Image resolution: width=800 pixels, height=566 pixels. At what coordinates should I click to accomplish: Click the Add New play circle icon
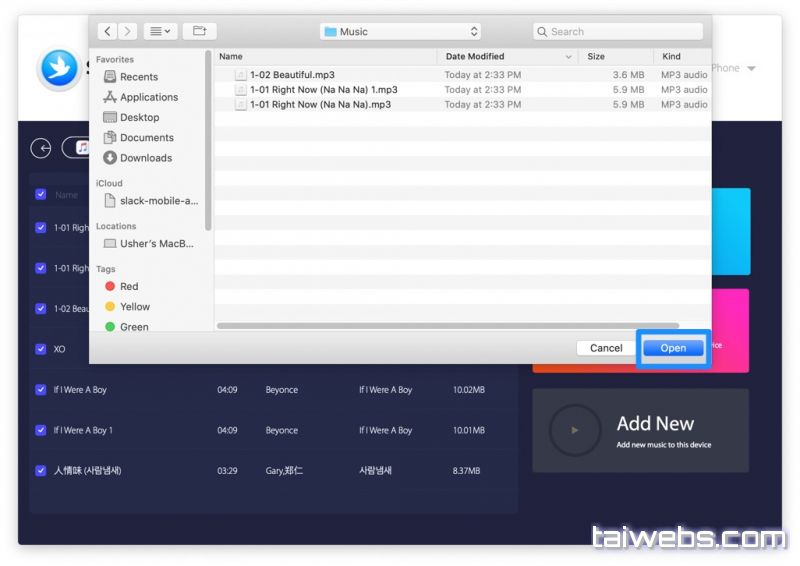click(x=574, y=430)
